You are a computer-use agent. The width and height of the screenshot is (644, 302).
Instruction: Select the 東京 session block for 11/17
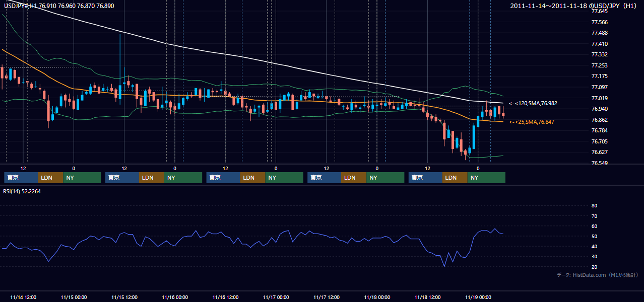324,178
